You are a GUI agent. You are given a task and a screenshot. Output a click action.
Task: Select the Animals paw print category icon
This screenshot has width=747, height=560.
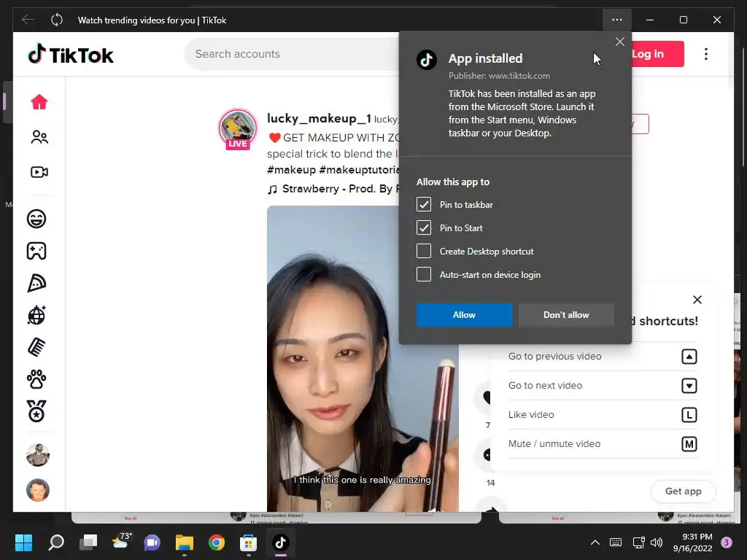[x=36, y=379]
